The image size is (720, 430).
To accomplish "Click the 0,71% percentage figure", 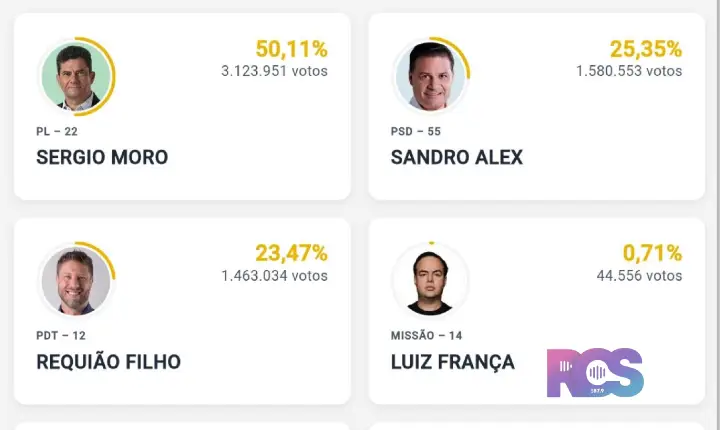I will pyautogui.click(x=652, y=253).
